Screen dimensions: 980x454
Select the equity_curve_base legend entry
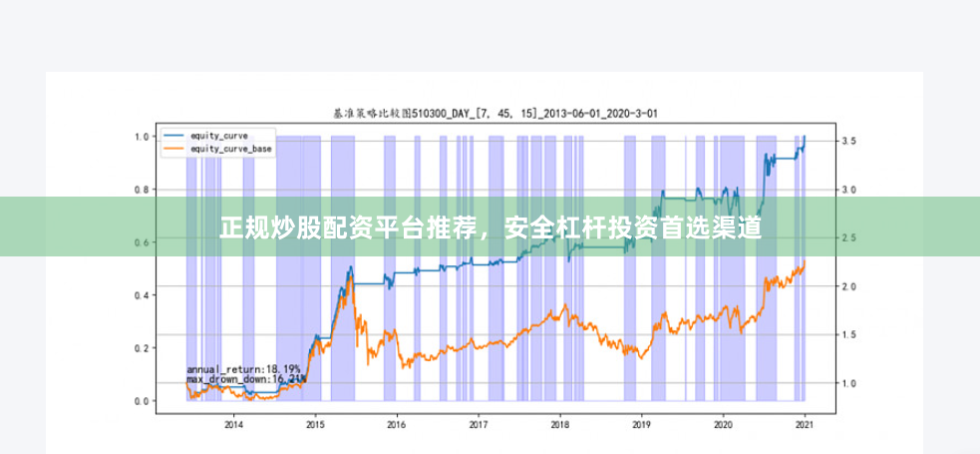point(218,149)
